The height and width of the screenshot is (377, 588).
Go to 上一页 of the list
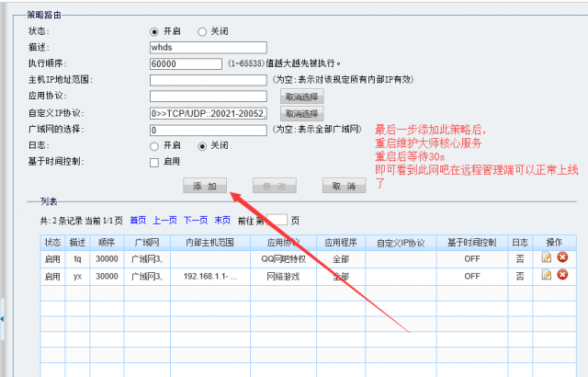pos(164,221)
